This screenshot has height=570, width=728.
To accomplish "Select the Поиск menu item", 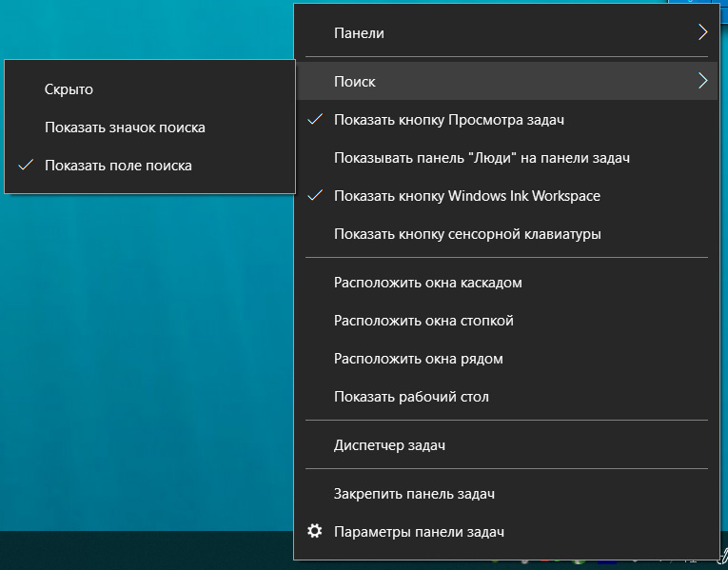I will 355,82.
